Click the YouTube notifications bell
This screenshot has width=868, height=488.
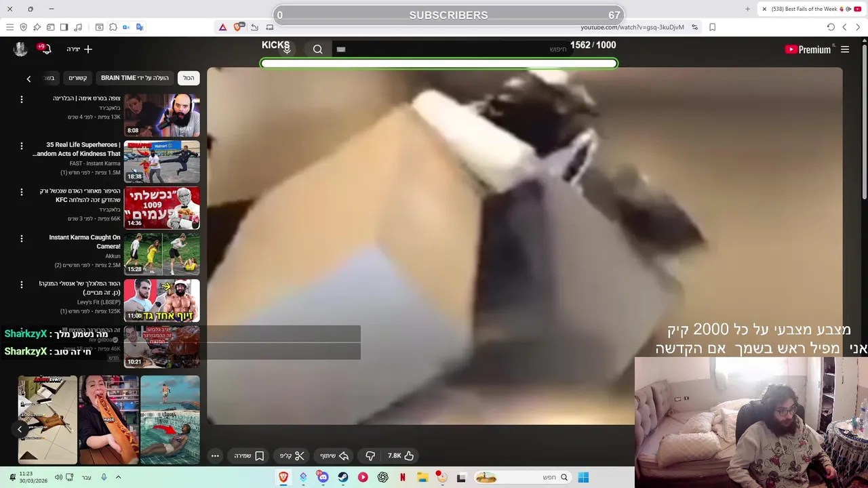point(45,49)
